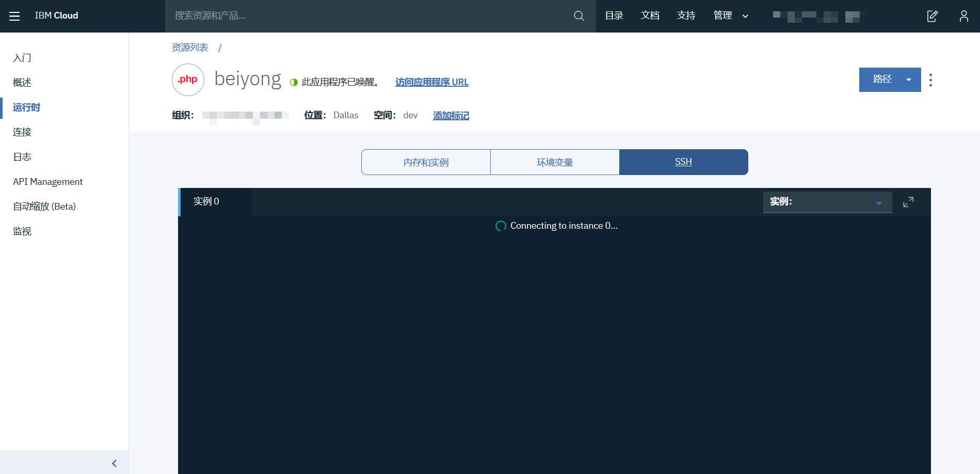Open the 目录 catalog link

coord(614,16)
